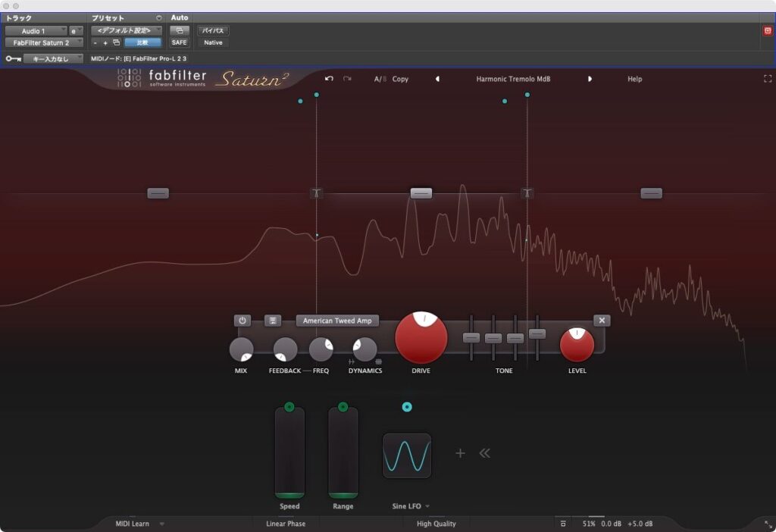The image size is (776, 532).
Task: Click the 0.0 dB input level value
Action: coord(611,524)
